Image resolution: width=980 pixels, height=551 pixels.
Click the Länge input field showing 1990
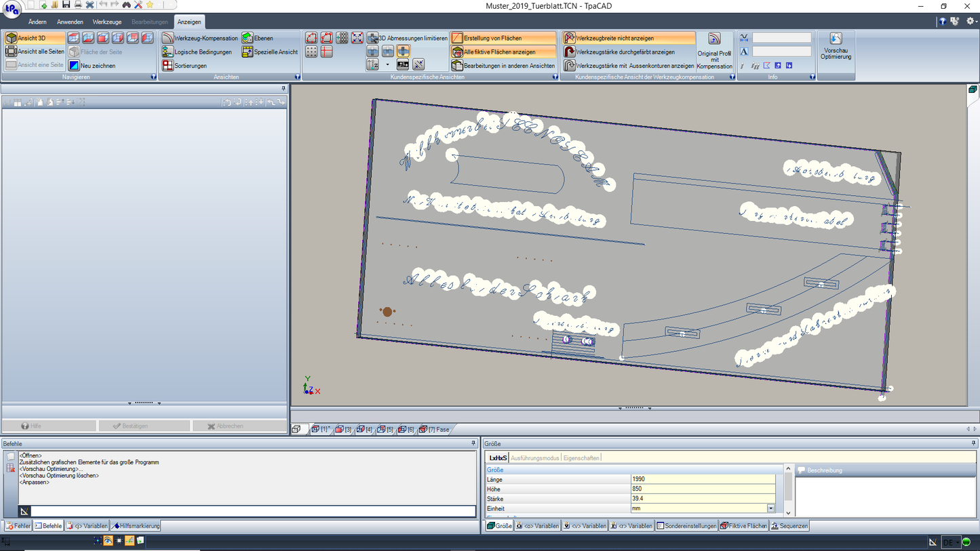coord(702,479)
